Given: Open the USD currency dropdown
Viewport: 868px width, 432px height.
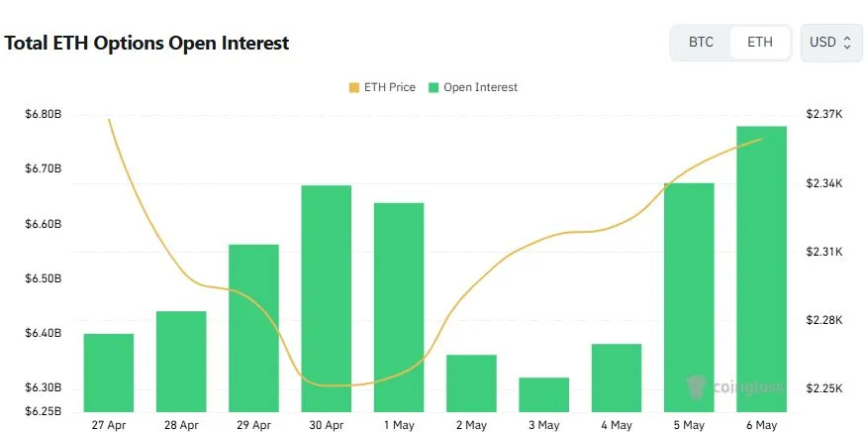Looking at the screenshot, I should pyautogui.click(x=831, y=42).
